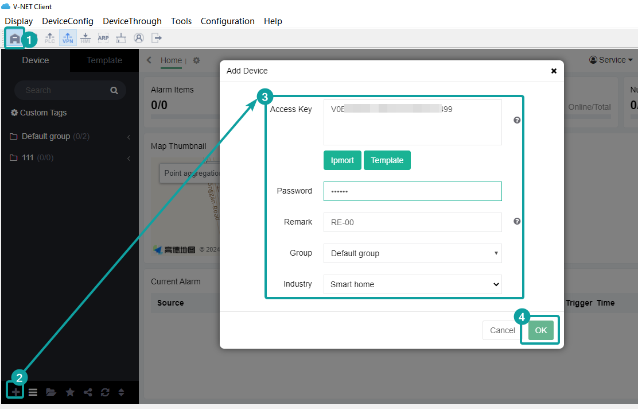Click the Password input field

point(412,191)
